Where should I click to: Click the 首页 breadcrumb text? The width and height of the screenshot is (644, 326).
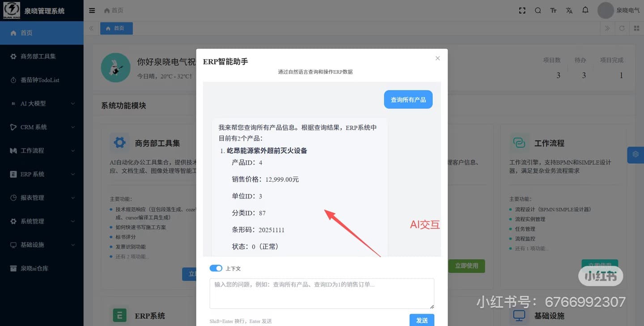point(118,10)
